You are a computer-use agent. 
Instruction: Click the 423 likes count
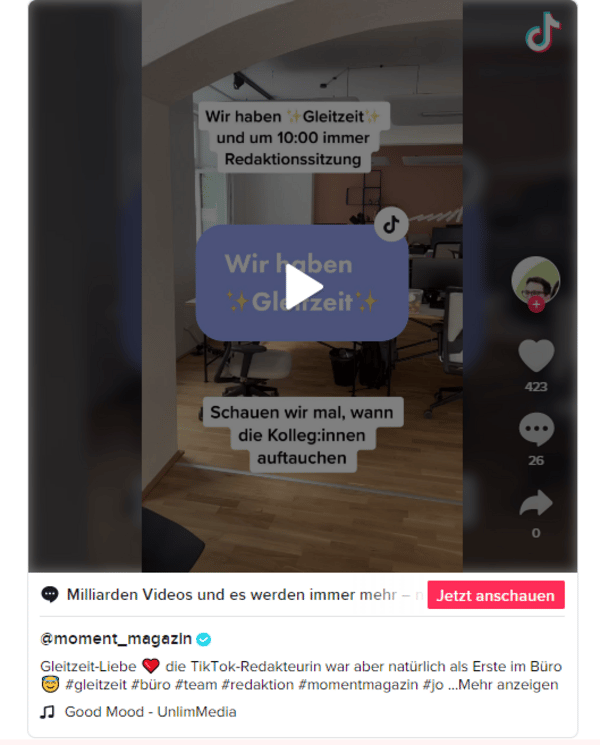536,387
